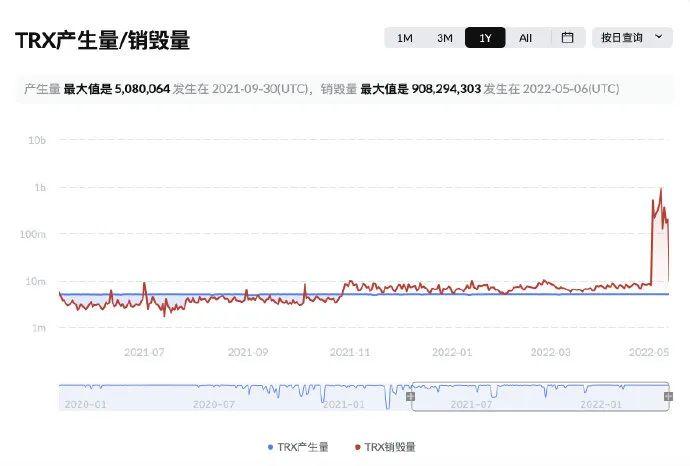Click the 10b y-axis label
The image size is (690, 466).
37,140
